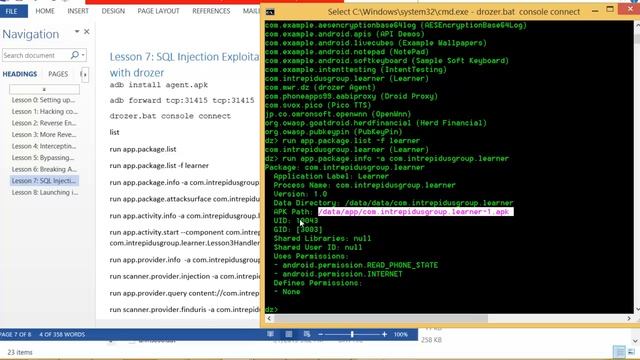This screenshot has width=640, height=360.
Task: Switch to Read Mode view icon
Action: [270, 334]
